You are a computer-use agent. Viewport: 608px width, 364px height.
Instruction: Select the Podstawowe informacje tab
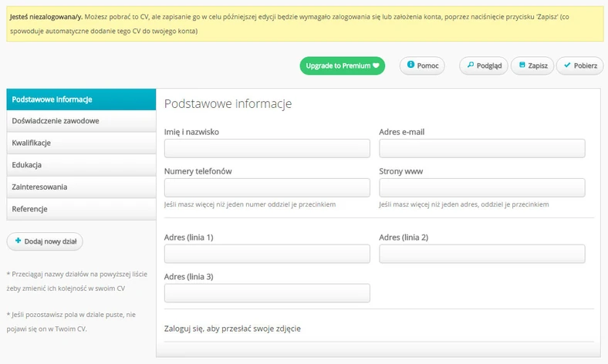52,99
